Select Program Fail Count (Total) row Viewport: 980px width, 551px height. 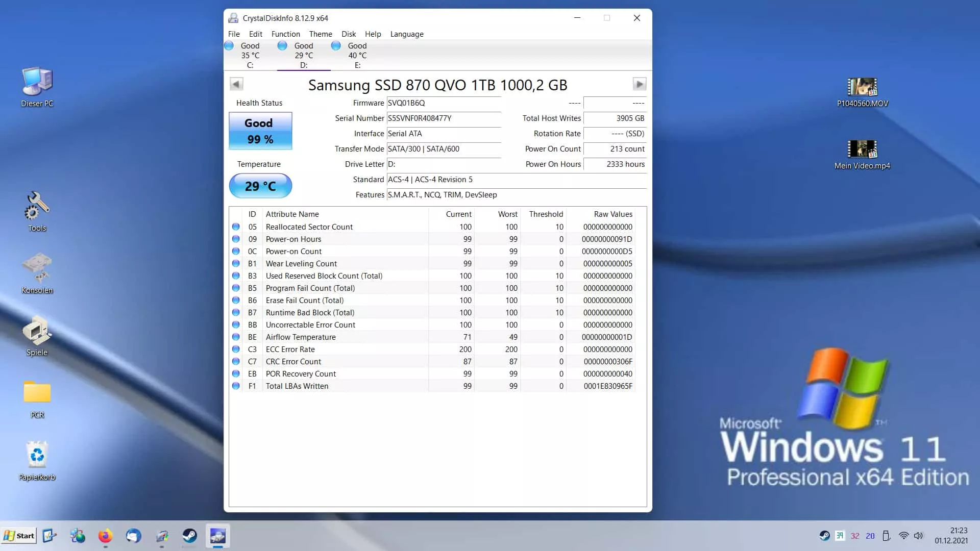(x=433, y=288)
